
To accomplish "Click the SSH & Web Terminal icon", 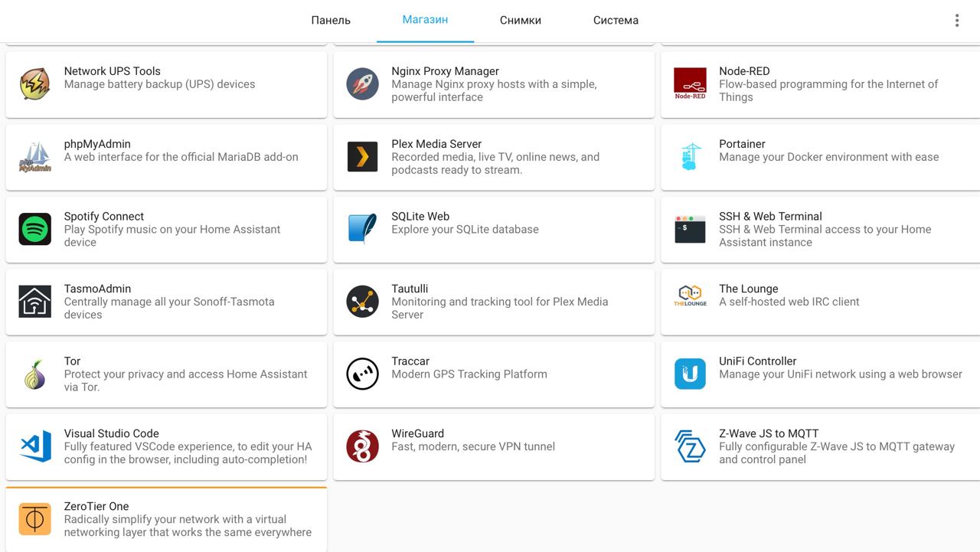I will pos(690,229).
